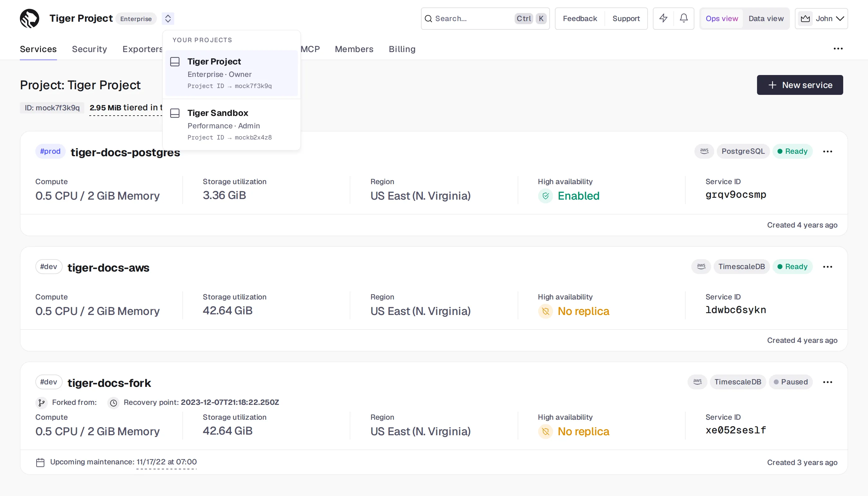Click the Search field

pos(485,18)
